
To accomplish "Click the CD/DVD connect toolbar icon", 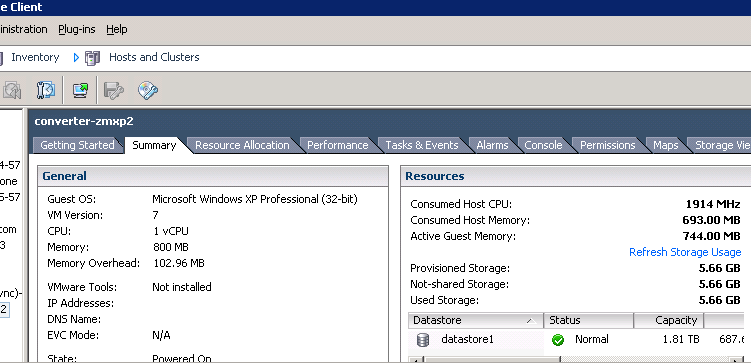I will tap(148, 90).
